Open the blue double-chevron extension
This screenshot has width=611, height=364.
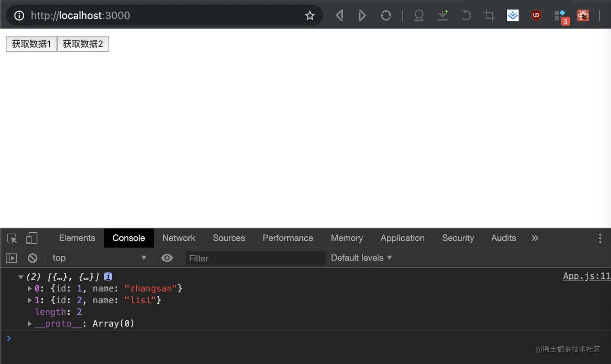tap(513, 16)
